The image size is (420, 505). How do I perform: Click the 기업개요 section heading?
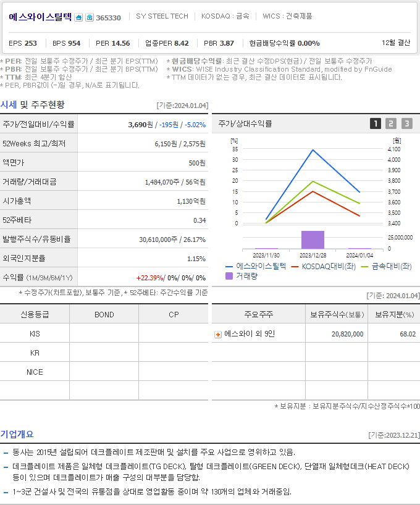(x=17, y=434)
